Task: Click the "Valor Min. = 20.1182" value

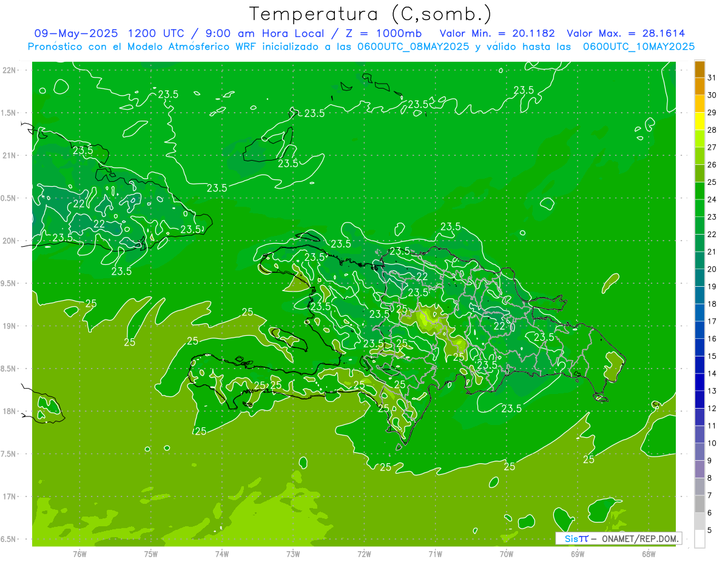Action: [x=497, y=33]
